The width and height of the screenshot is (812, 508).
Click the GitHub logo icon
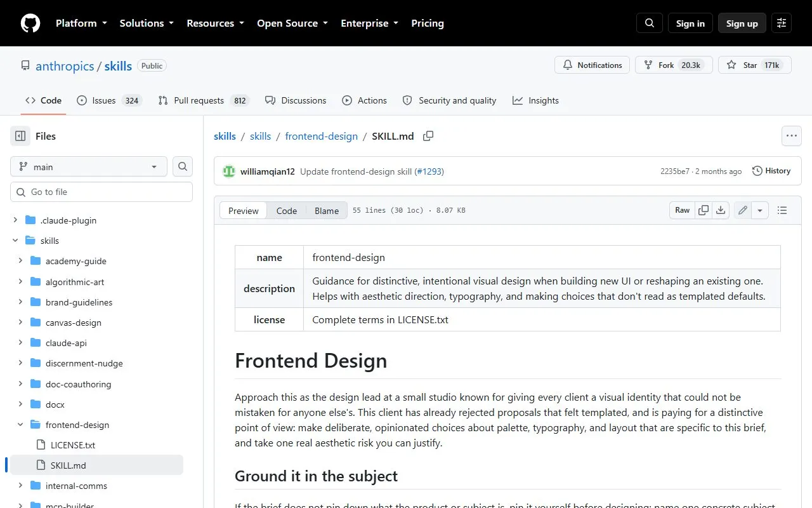pyautogui.click(x=30, y=23)
